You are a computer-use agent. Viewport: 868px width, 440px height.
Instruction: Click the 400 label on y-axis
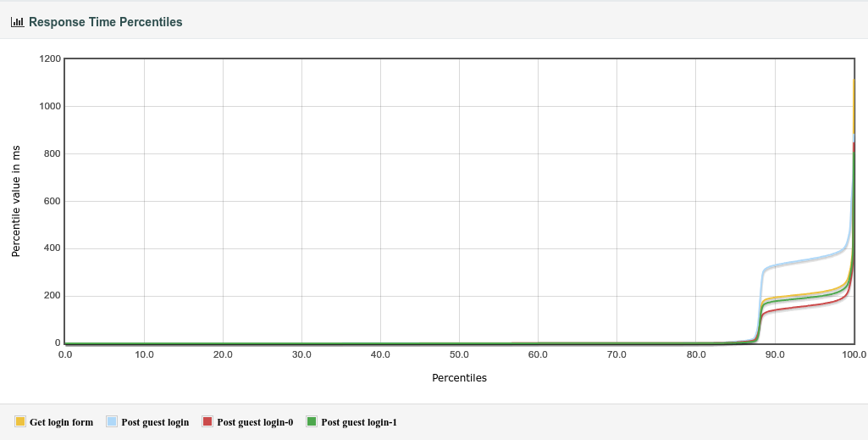(53, 248)
